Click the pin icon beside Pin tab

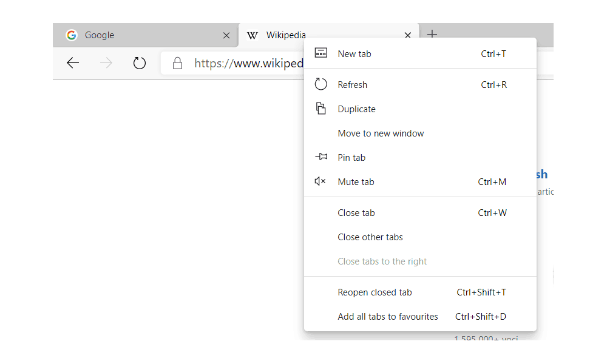pos(320,157)
